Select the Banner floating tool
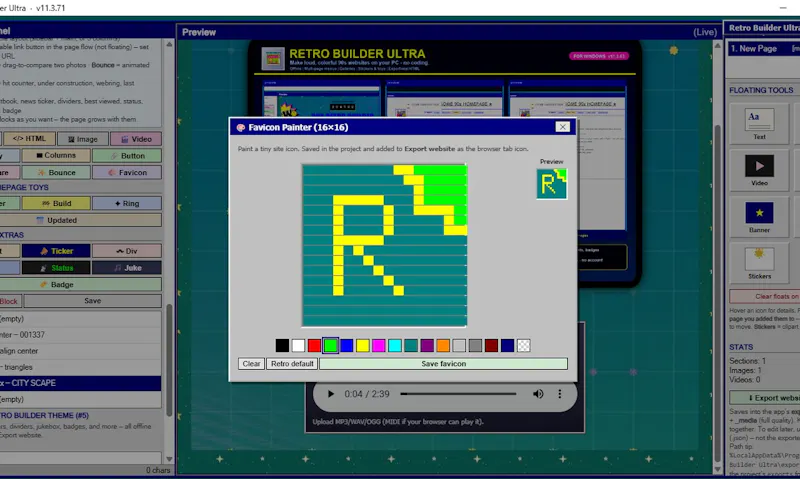Screen dimensions: 800x479 (x=759, y=217)
